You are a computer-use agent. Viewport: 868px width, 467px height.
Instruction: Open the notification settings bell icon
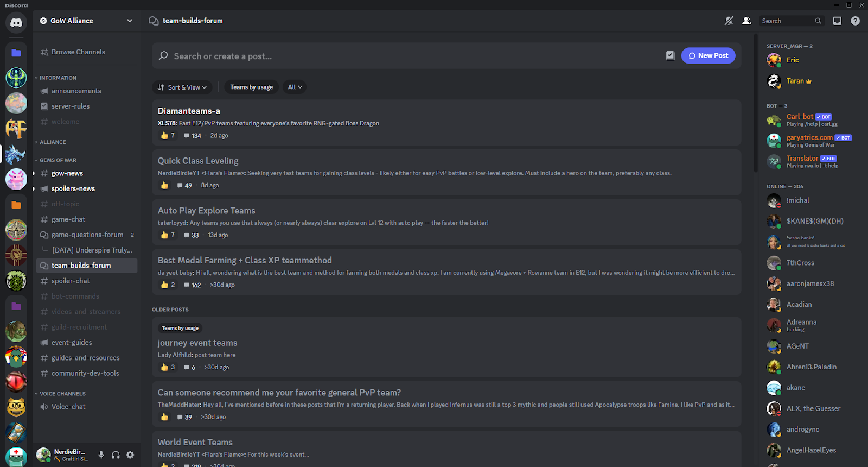[x=729, y=21]
